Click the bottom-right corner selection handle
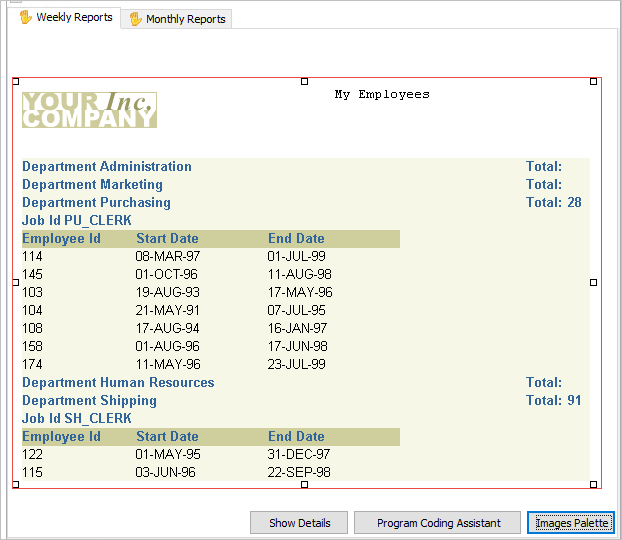This screenshot has height=540, width=622. 593,485
